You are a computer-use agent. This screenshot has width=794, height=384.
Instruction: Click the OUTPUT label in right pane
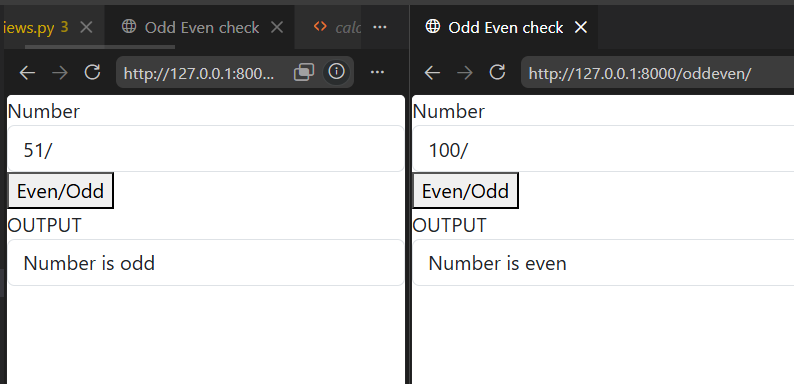[449, 225]
